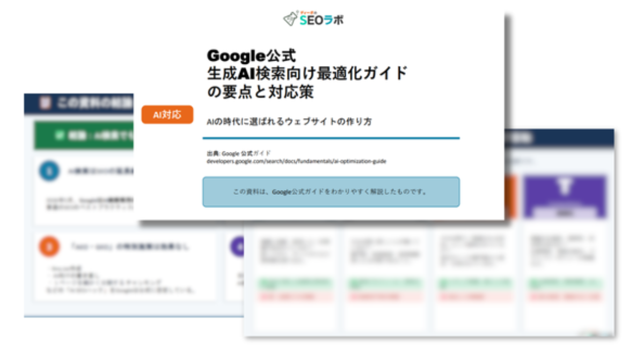Click the orange numbered circle on left slide
The width and height of the screenshot is (644, 349).
click(50, 246)
